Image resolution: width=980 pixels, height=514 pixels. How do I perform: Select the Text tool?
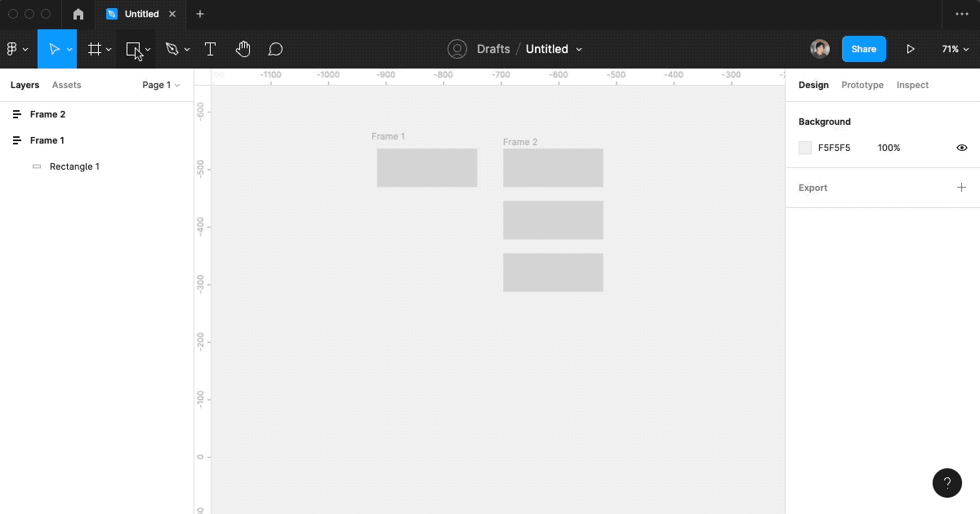tap(210, 48)
